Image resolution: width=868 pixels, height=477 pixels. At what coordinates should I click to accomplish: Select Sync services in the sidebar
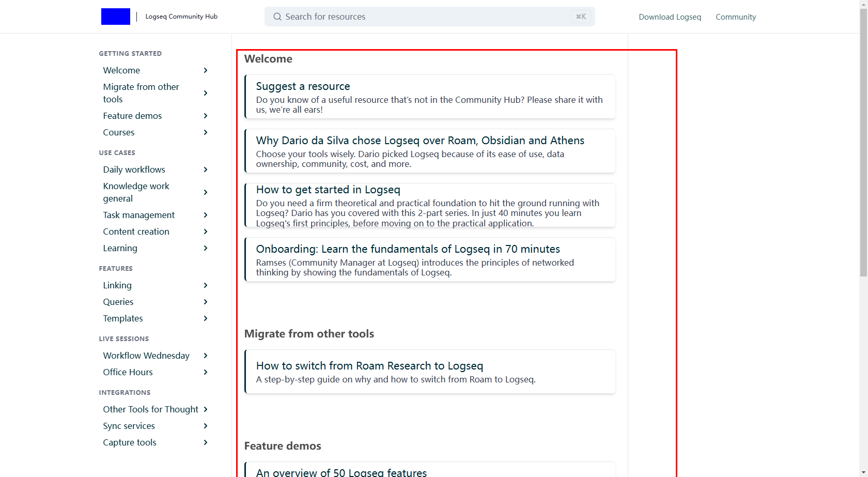pos(129,426)
